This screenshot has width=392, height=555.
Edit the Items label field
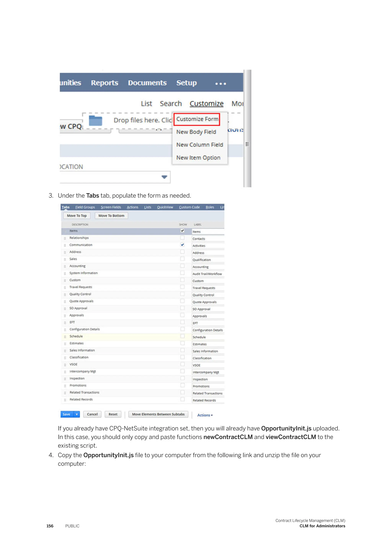pyautogui.click(x=208, y=232)
